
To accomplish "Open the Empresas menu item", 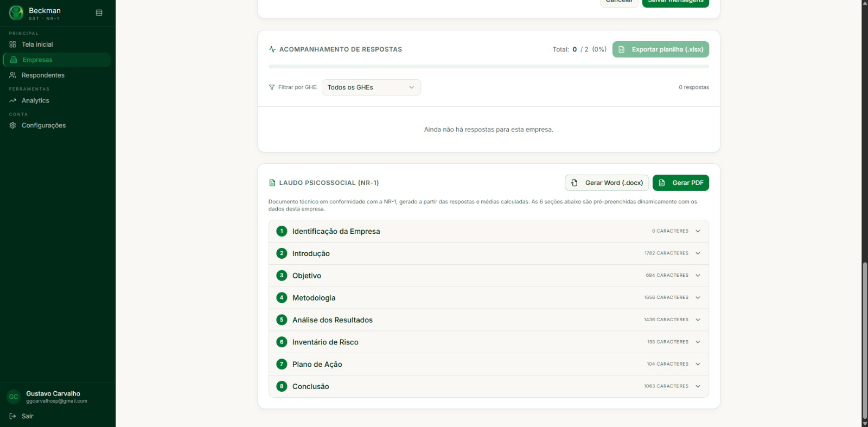I will pyautogui.click(x=57, y=60).
